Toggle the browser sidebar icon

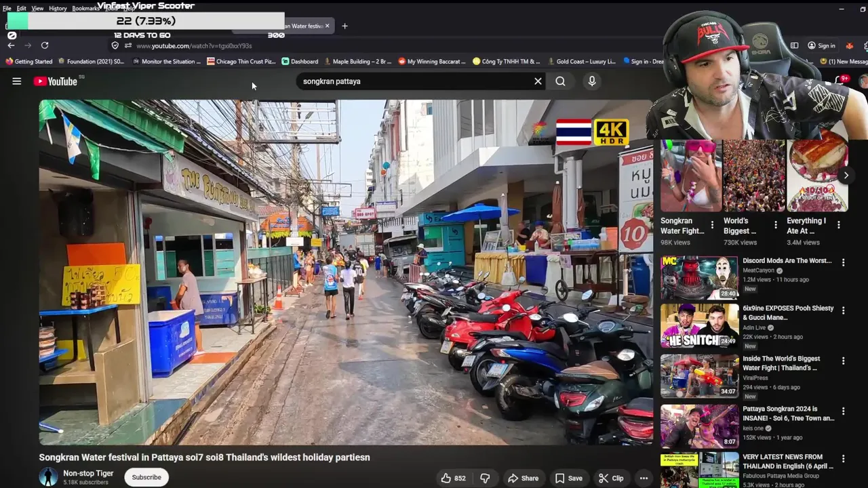coord(794,45)
